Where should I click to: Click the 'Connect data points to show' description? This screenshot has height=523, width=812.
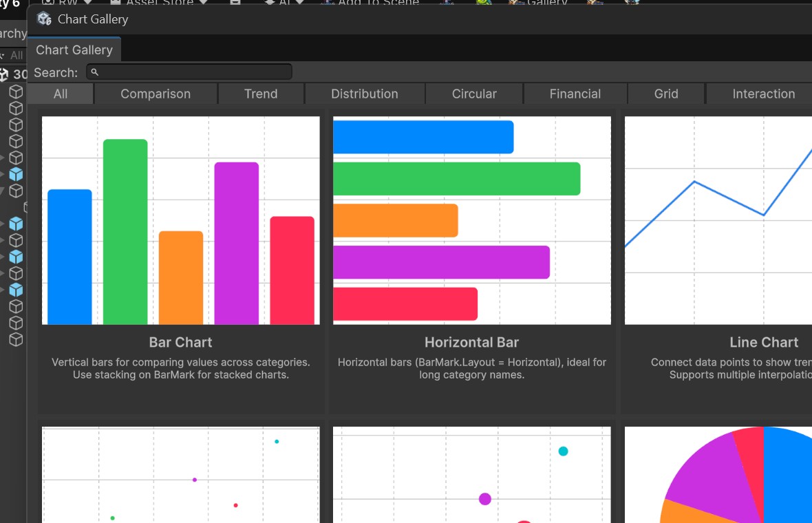731,369
